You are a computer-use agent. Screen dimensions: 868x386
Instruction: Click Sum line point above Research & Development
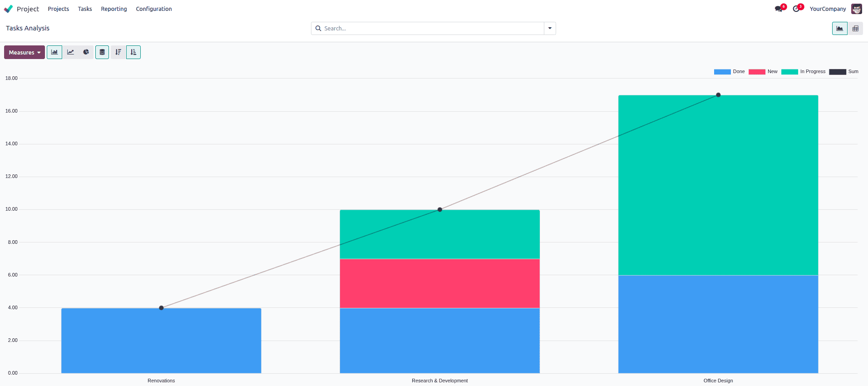(439, 209)
